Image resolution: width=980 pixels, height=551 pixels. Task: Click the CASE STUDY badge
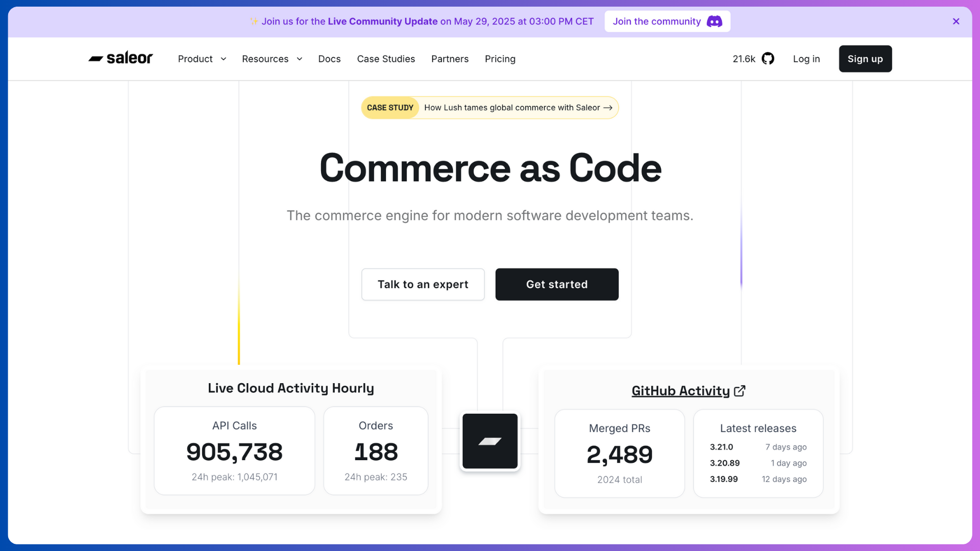[x=390, y=108]
